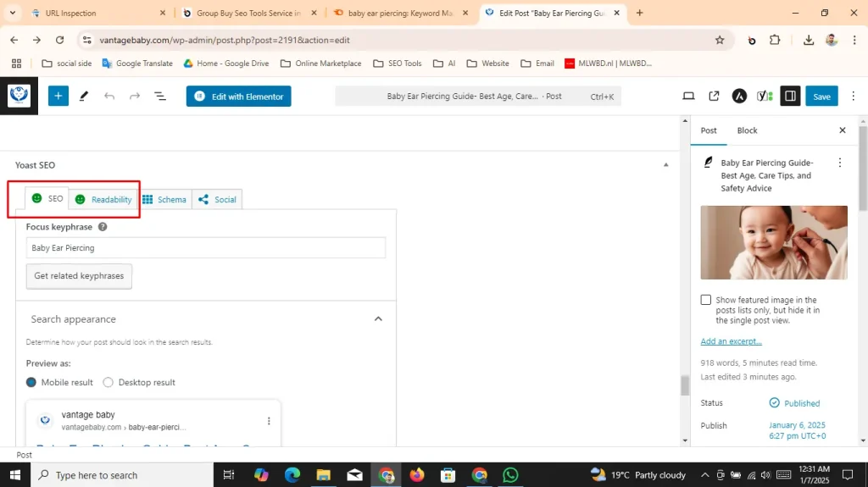Switch to the Readability tab
The image size is (868, 487).
coord(103,200)
